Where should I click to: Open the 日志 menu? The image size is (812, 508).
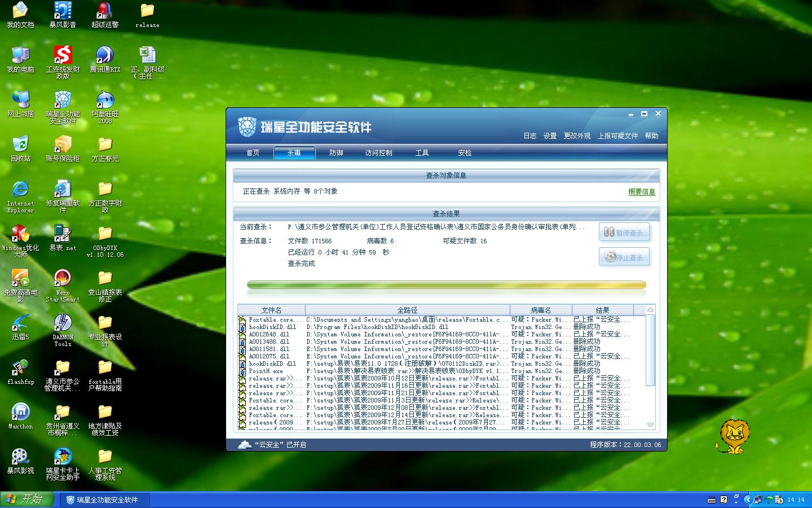529,136
